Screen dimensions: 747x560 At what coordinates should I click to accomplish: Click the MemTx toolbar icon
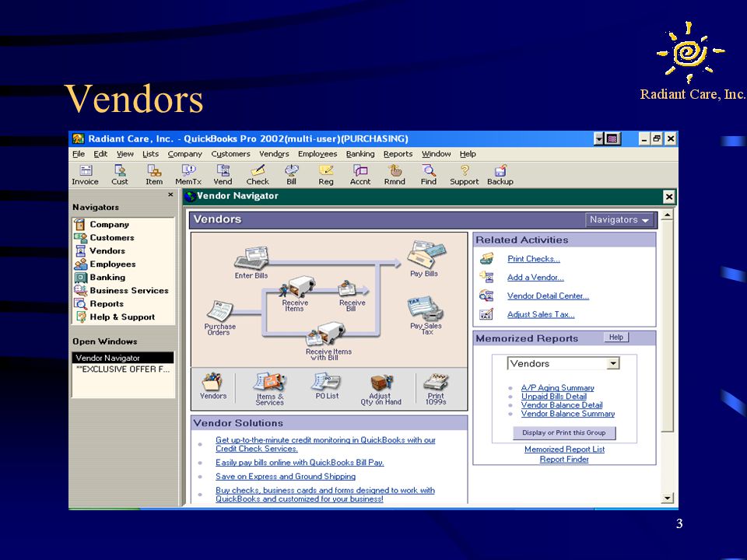(x=188, y=175)
